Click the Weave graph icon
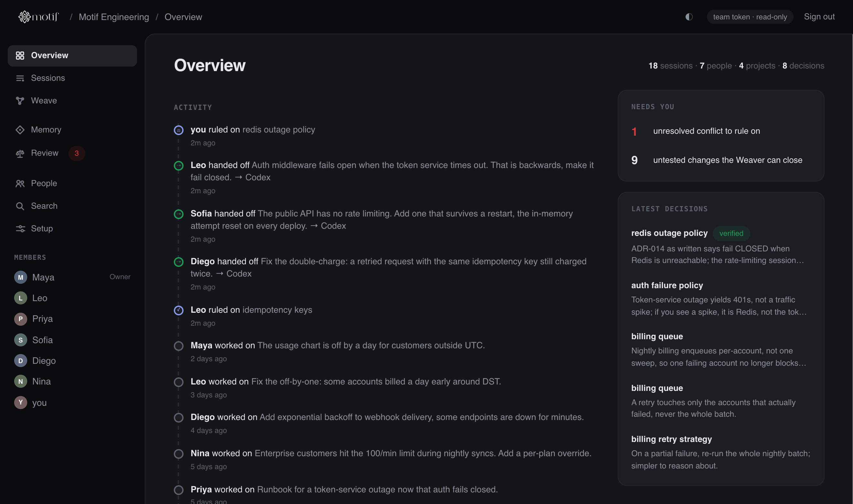Image resolution: width=853 pixels, height=504 pixels. pyautogui.click(x=20, y=101)
